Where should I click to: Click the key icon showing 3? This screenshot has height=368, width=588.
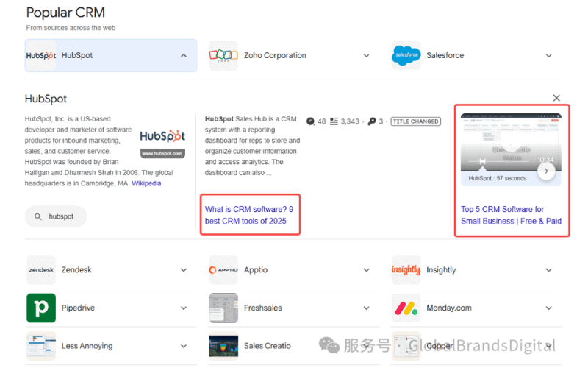pyautogui.click(x=372, y=121)
